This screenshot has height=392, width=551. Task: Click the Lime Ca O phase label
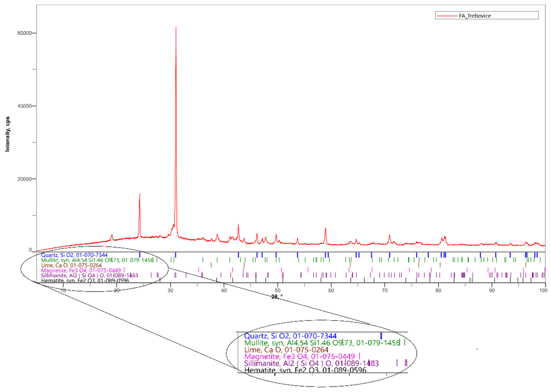(x=71, y=265)
